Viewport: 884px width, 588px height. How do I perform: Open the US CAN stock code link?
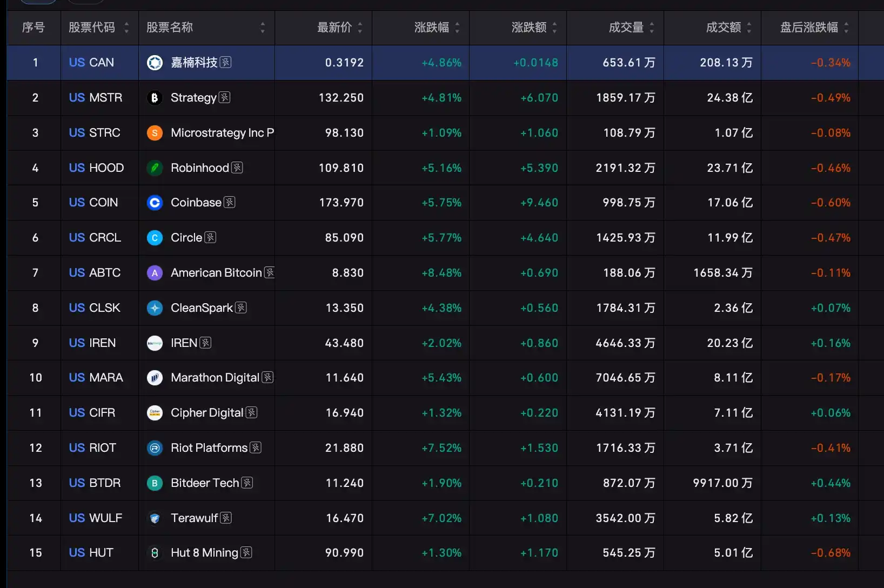(91, 63)
